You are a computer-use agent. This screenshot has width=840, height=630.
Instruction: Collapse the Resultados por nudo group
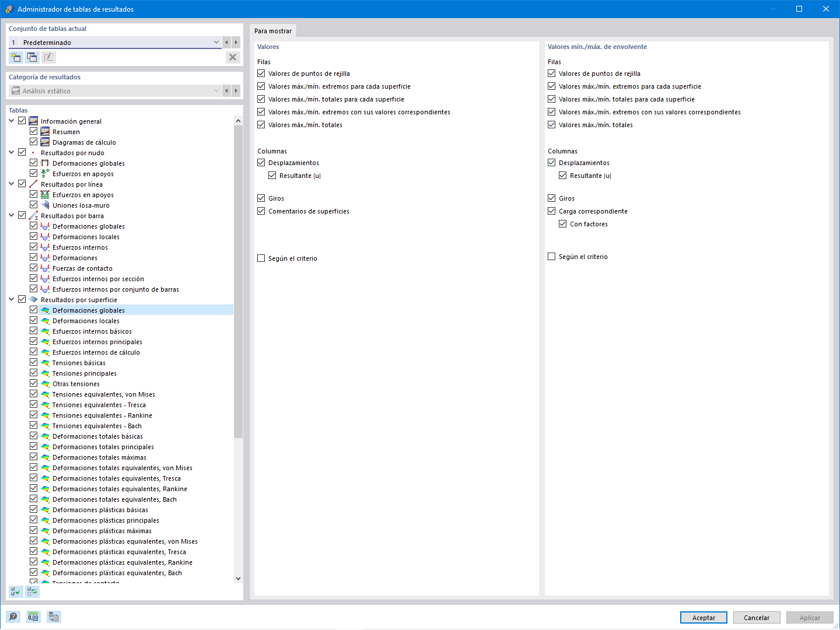[x=12, y=153]
